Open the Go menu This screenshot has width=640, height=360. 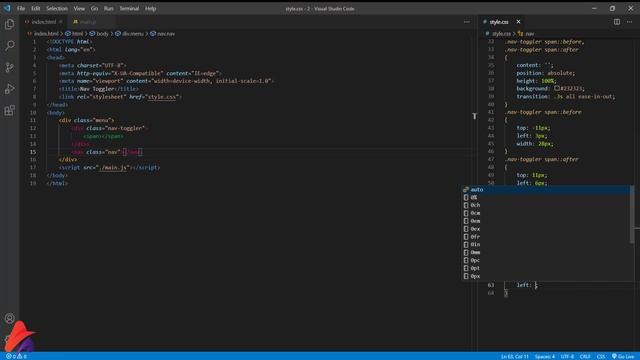(94, 8)
